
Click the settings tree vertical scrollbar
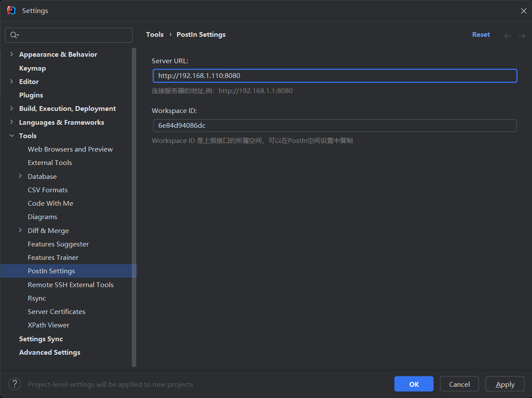pos(134,207)
